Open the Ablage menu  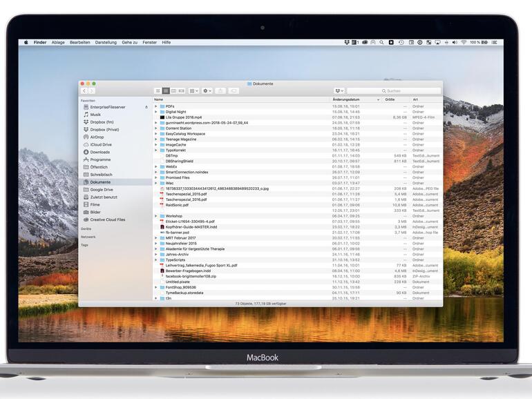[58, 42]
